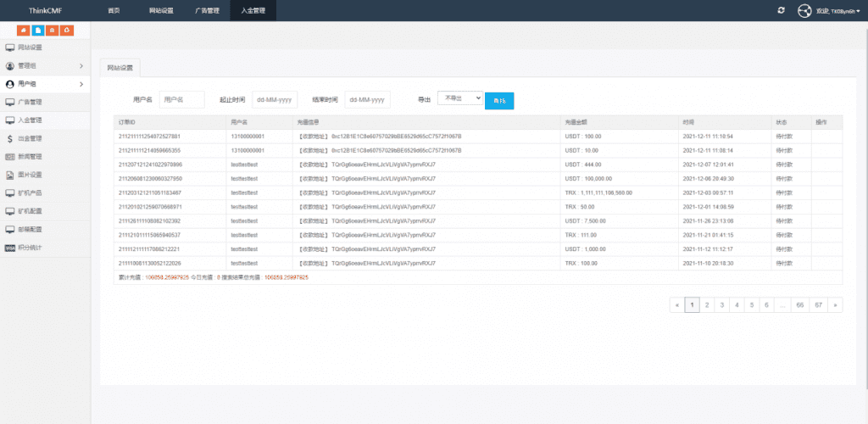Screen dimensions: 868x424
Task: Open 广告管理 in top navigation
Action: tap(207, 10)
